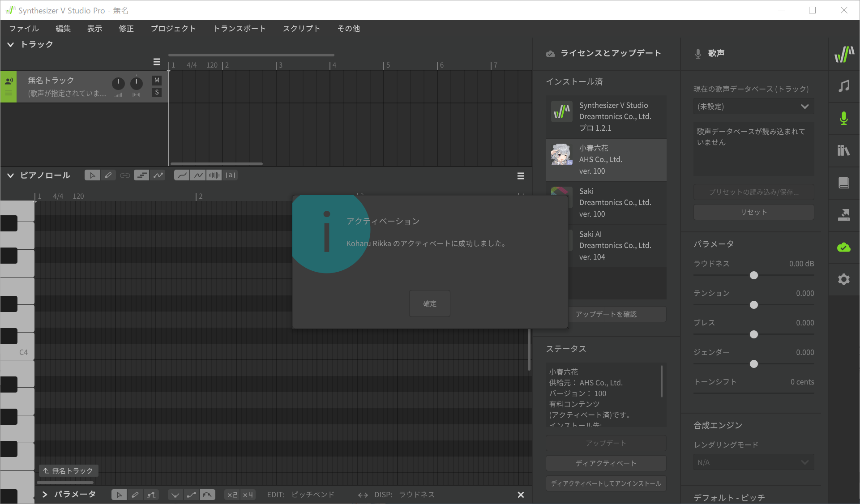The image size is (860, 504).
Task: Select pointer tool in parameter panel toolbar
Action: (x=119, y=495)
